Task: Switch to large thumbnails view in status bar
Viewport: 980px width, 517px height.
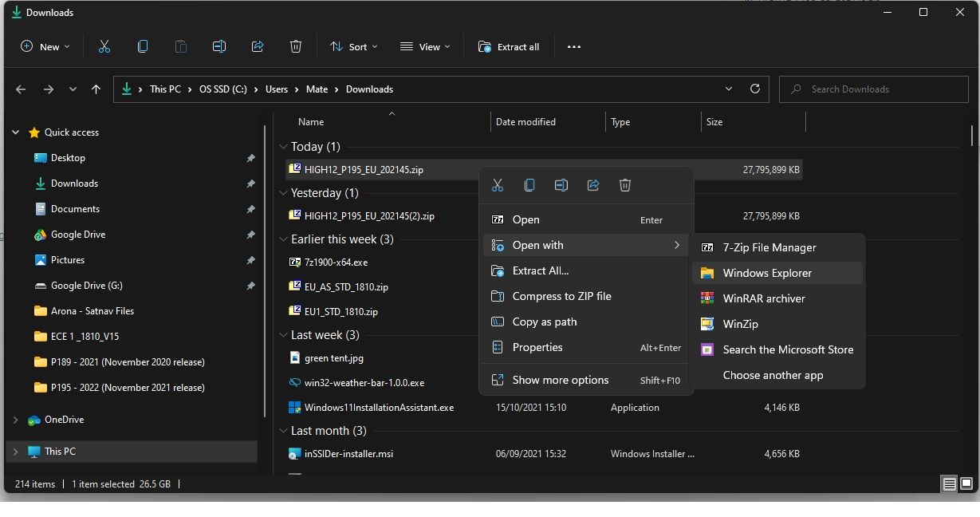Action: click(x=966, y=483)
